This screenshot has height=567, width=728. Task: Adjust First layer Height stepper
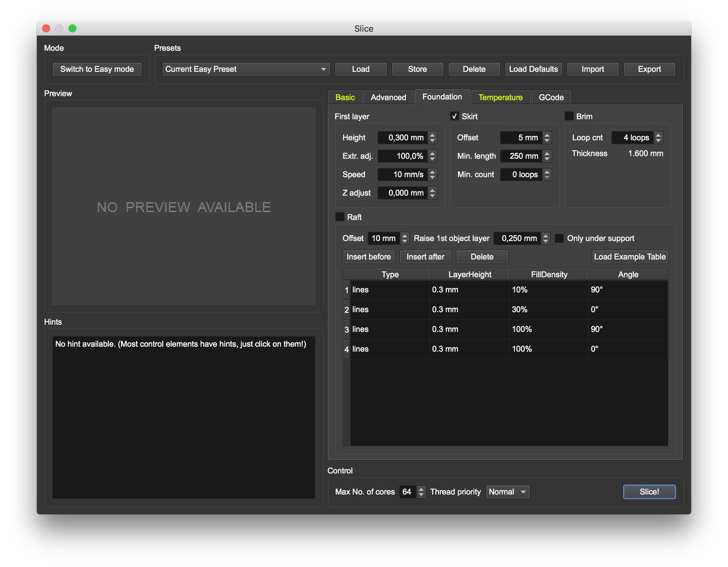click(433, 137)
